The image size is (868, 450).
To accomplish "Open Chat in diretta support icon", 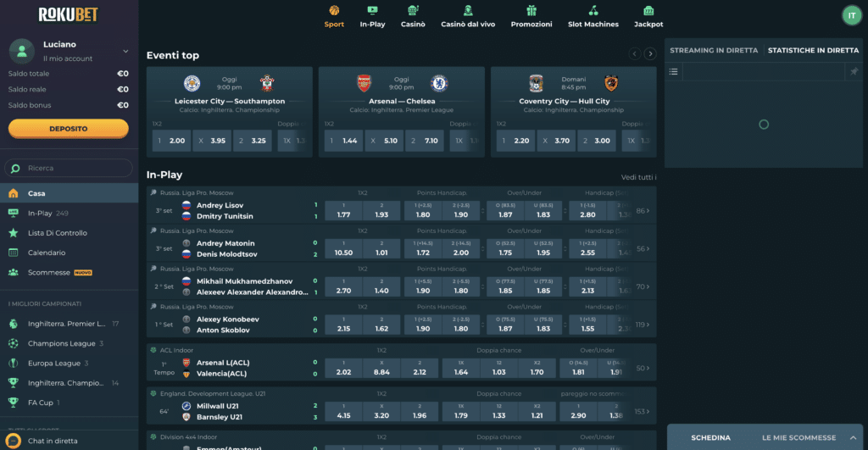I will click(14, 441).
